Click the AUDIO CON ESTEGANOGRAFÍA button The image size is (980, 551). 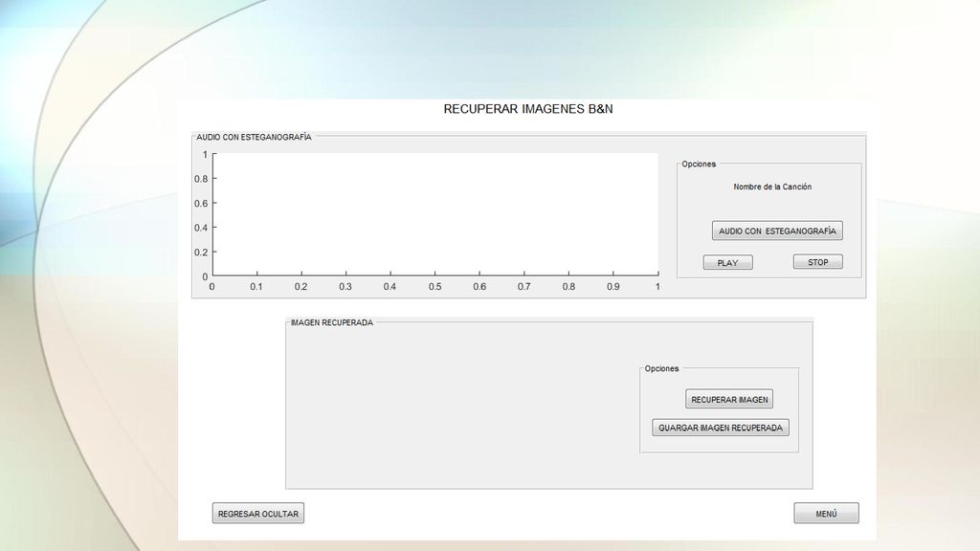[x=777, y=231]
